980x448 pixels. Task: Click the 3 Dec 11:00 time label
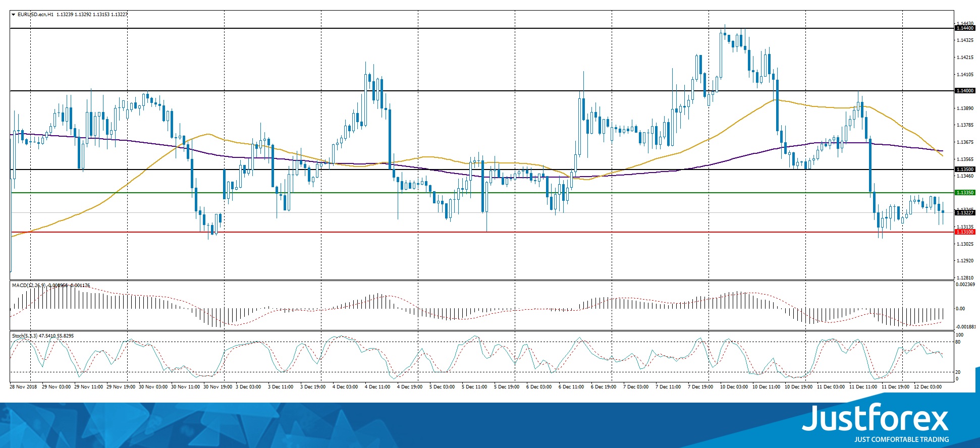click(281, 387)
